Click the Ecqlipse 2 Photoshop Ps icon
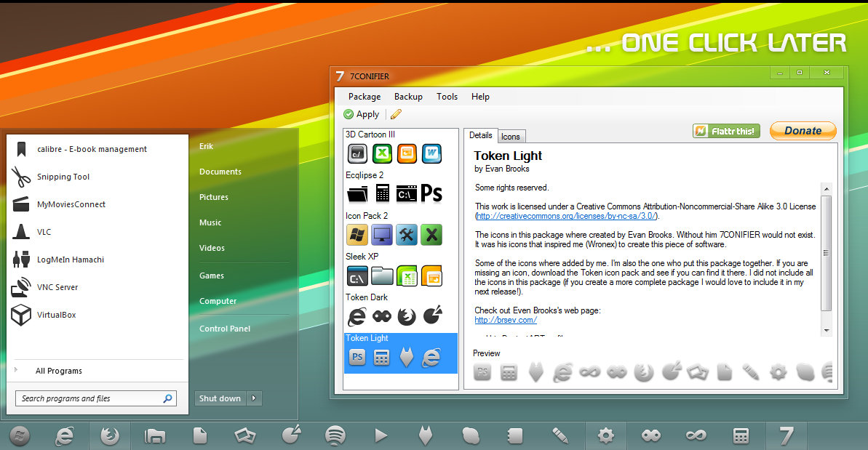868x450 pixels. click(431, 193)
